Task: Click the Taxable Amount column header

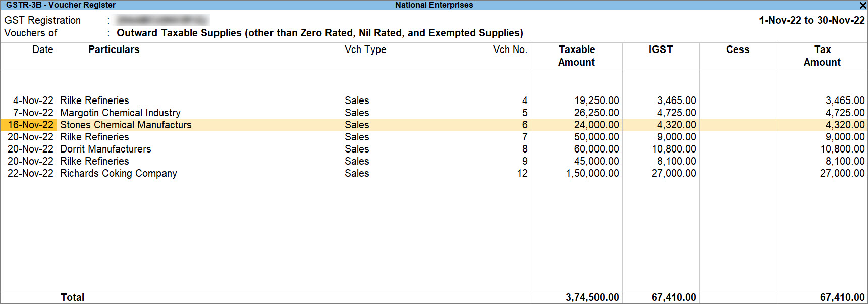Action: click(x=577, y=56)
